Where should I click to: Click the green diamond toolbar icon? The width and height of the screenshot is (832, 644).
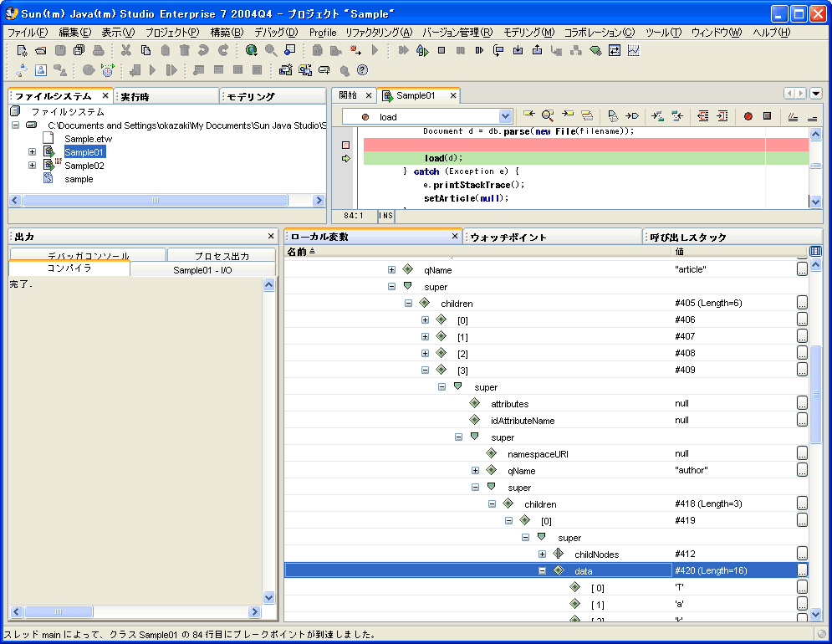tap(595, 50)
